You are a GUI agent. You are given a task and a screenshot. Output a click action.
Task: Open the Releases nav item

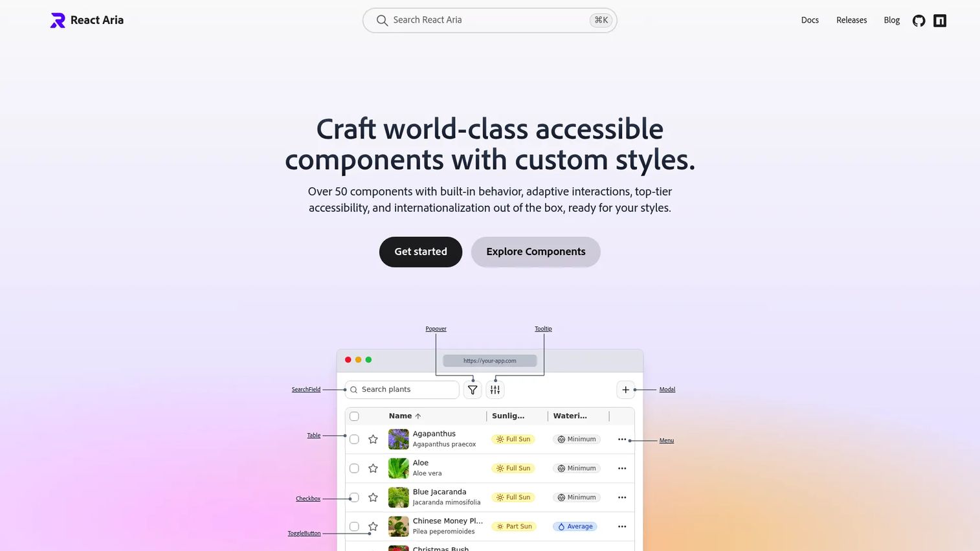pos(851,20)
